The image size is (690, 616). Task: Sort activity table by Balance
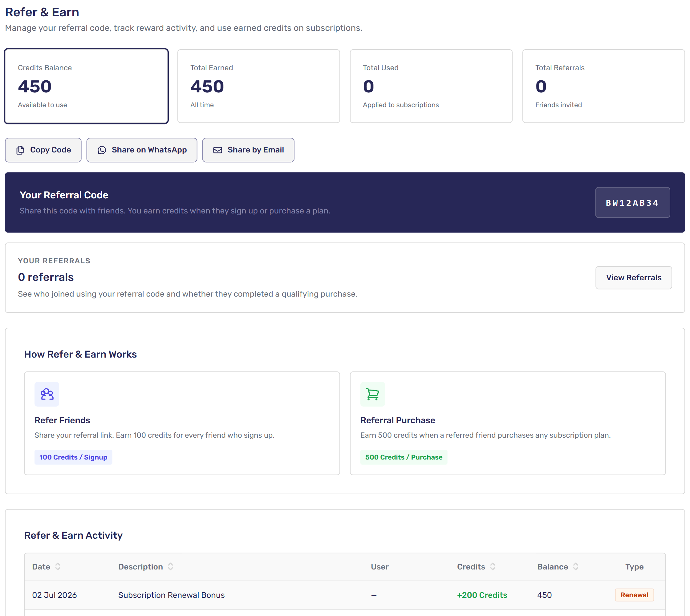575,566
